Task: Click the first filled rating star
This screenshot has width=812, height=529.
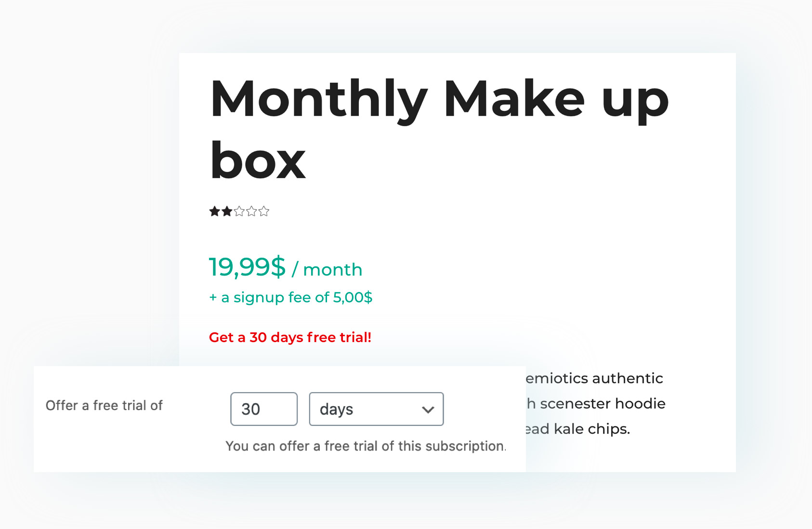Action: [x=215, y=211]
